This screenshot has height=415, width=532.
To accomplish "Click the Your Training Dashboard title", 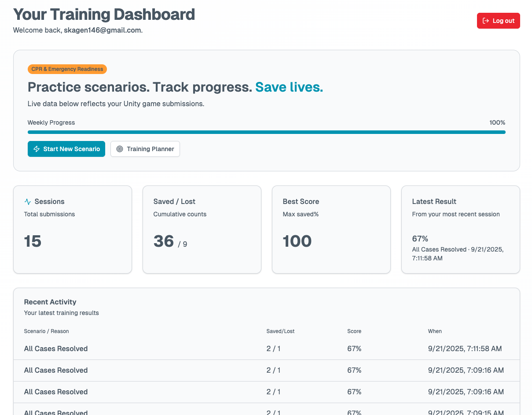I will pos(104,15).
